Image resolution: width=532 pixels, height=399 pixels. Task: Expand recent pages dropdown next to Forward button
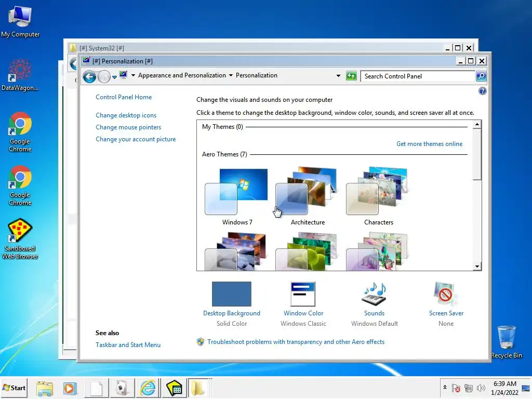pyautogui.click(x=114, y=77)
